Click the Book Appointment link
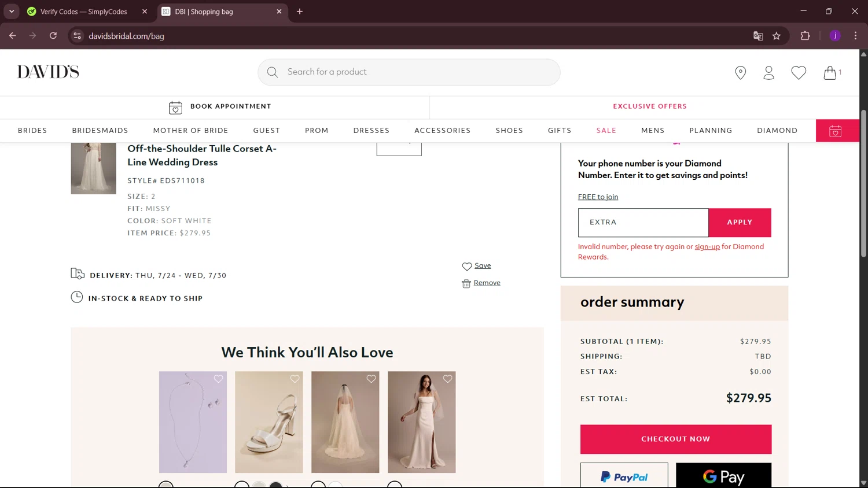The image size is (868, 488). click(x=230, y=106)
